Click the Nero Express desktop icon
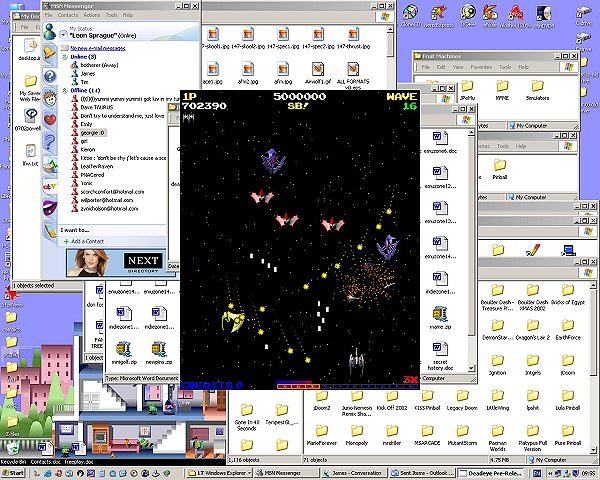 (437, 14)
